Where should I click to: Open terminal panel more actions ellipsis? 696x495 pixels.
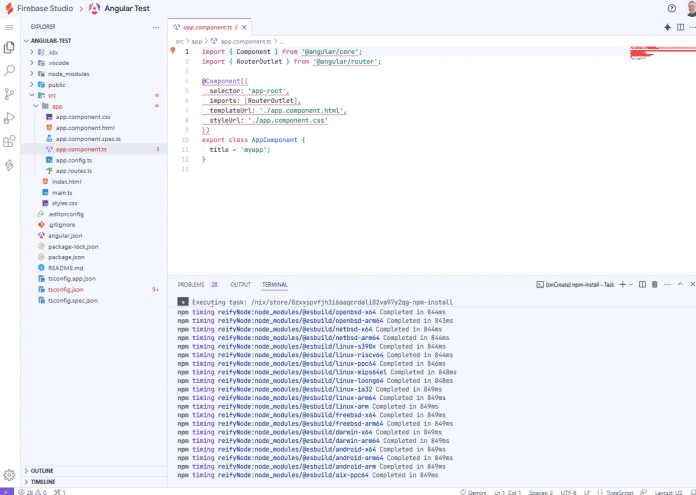click(x=667, y=285)
